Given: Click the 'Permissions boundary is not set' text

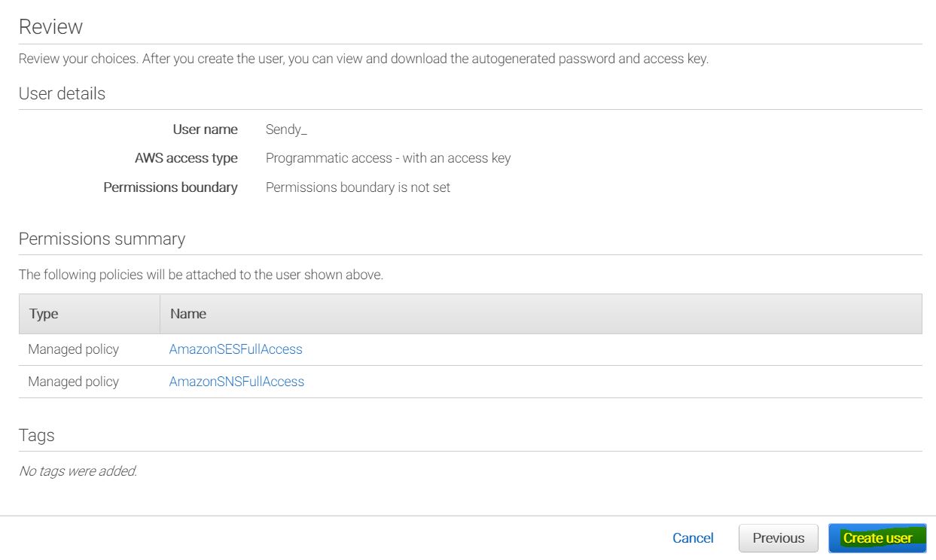Looking at the screenshot, I should pos(358,187).
